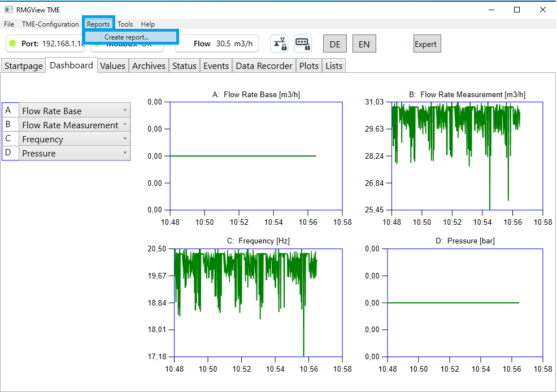Switch language to DE

click(335, 44)
